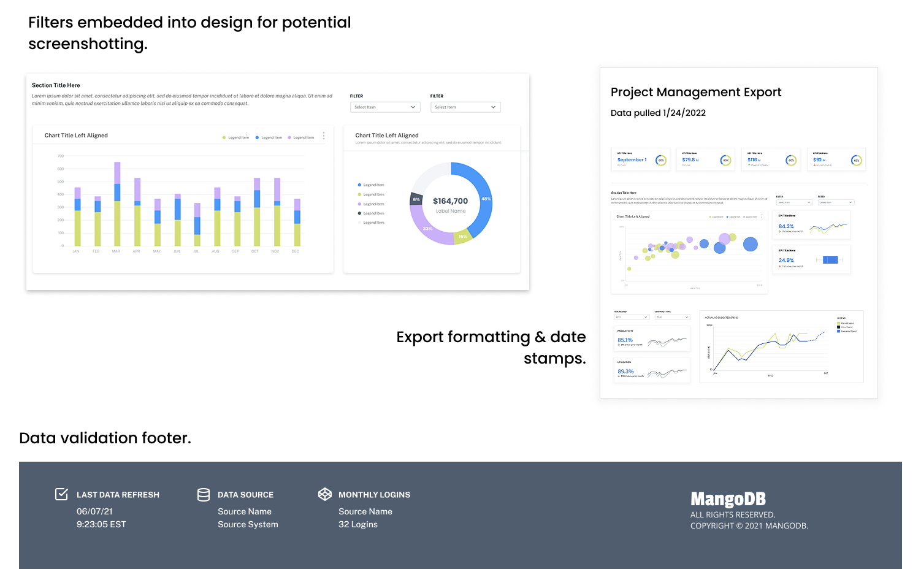Click the DEC label on bar chart axis

(296, 251)
